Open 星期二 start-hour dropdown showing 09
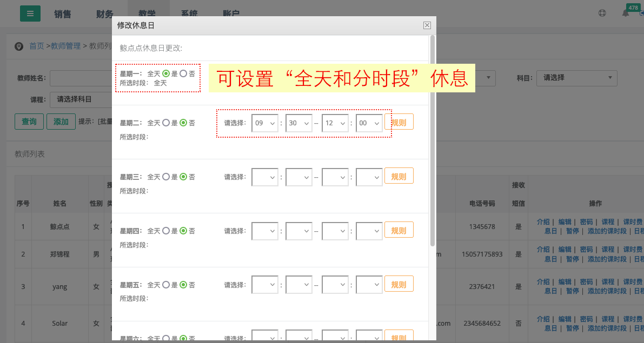 [x=264, y=123]
